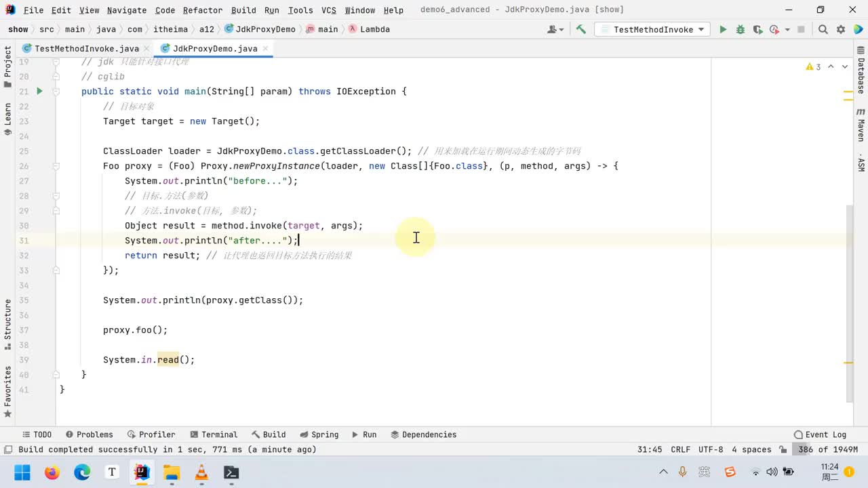Open the Event Log
Viewport: 868px width, 488px height.
[x=821, y=434]
